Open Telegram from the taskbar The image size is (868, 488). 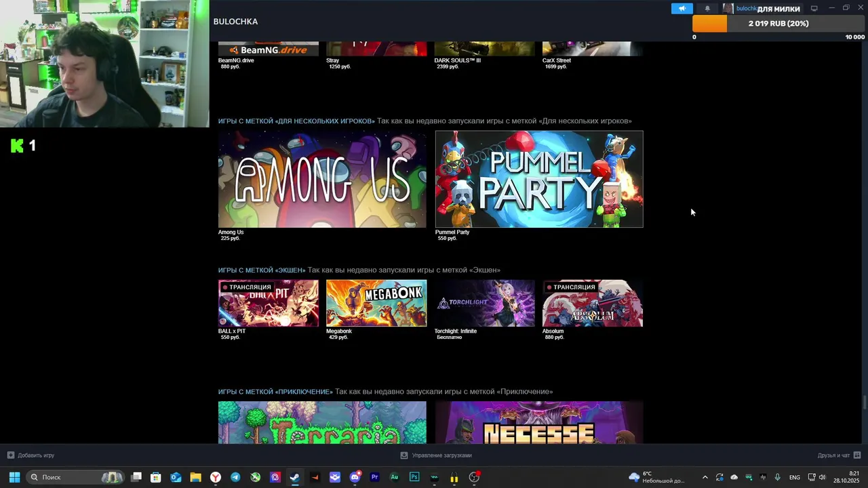[x=235, y=477]
